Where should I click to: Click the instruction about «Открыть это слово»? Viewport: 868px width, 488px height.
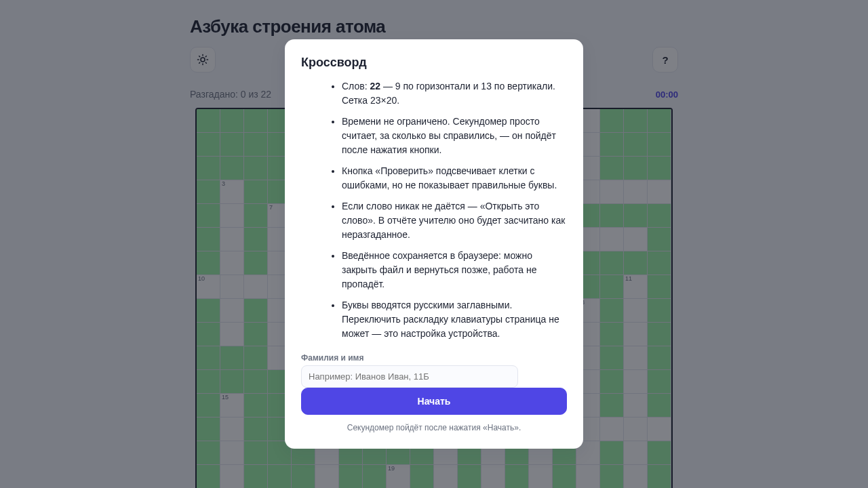[x=453, y=220]
